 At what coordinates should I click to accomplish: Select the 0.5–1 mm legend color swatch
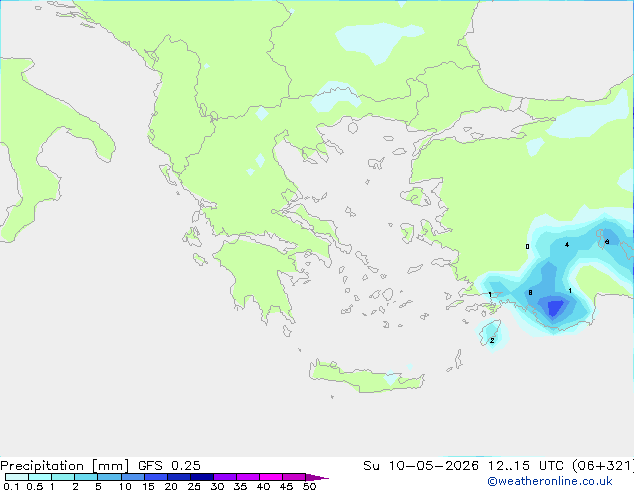tap(40, 477)
